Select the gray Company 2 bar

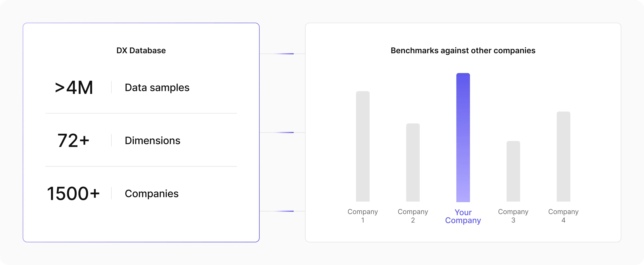coord(413,162)
